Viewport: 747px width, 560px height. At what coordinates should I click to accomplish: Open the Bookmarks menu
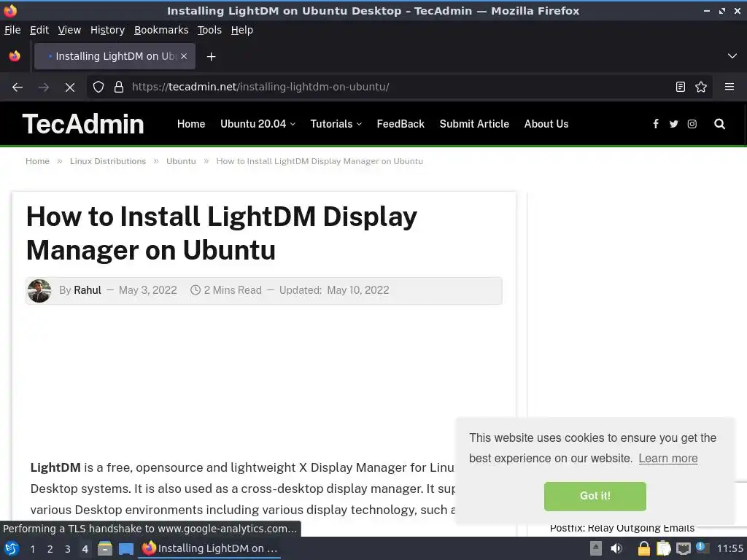pos(161,30)
